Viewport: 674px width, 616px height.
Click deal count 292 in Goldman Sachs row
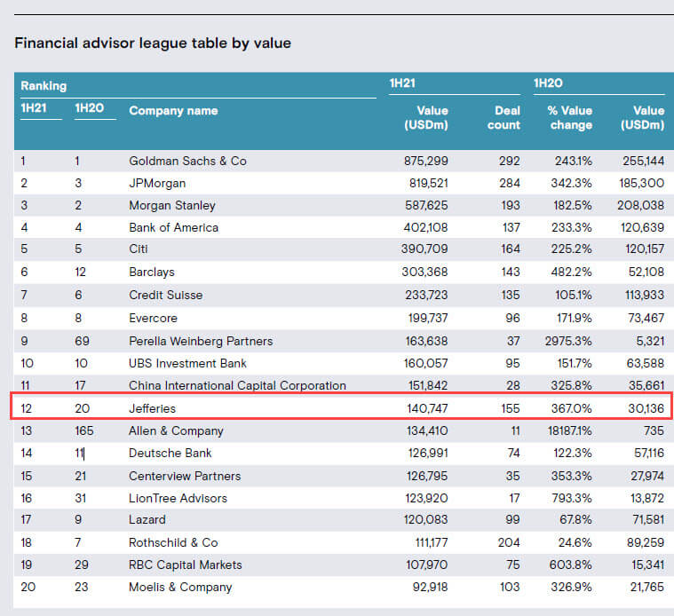510,161
